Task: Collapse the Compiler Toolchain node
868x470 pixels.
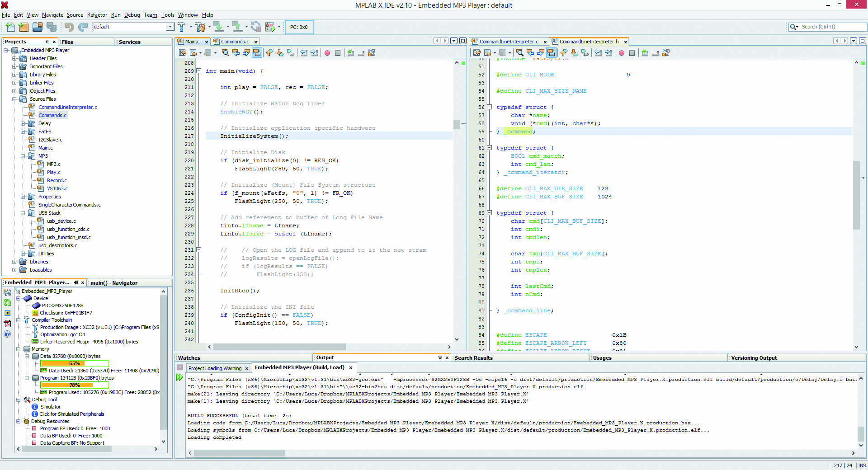Action: click(19, 320)
